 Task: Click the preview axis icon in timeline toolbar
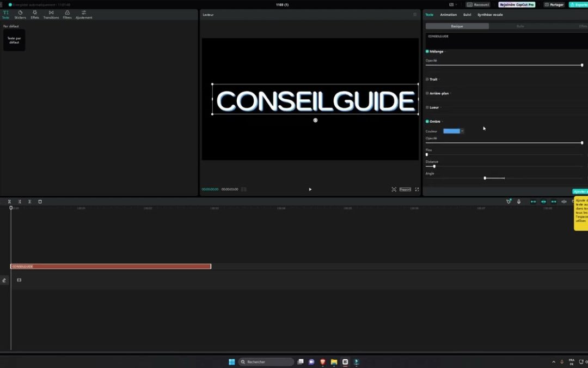click(563, 202)
